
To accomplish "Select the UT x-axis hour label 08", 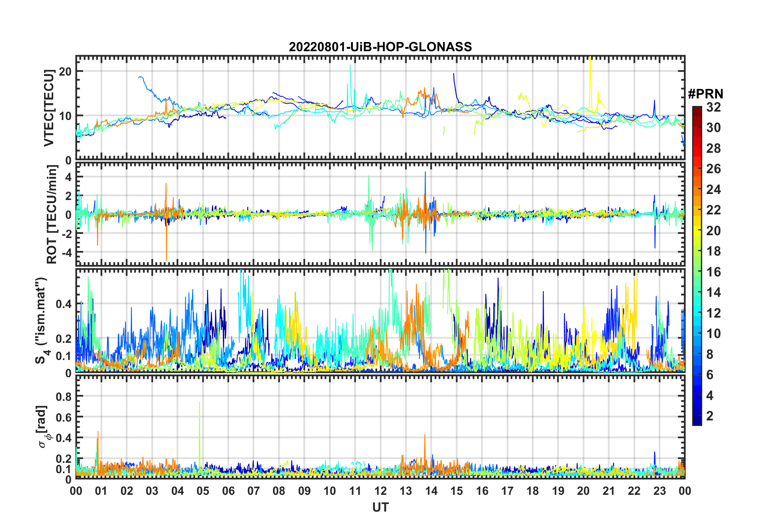I will [279, 491].
